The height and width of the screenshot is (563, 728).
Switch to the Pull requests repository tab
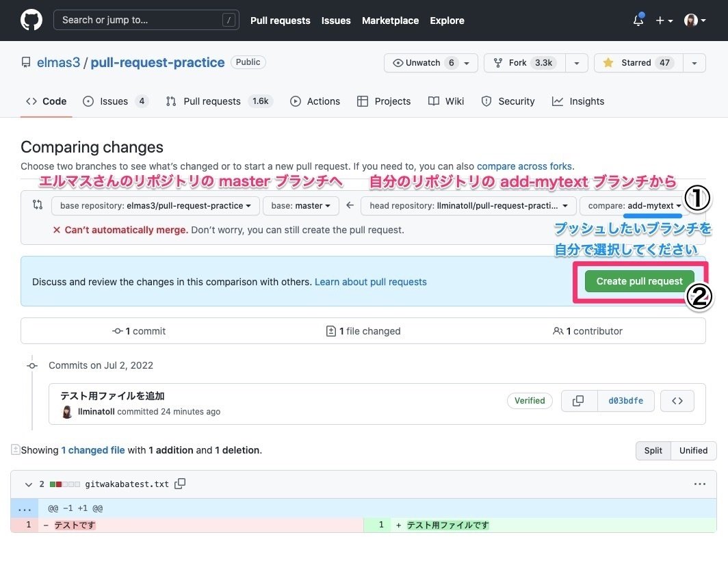[x=219, y=101]
